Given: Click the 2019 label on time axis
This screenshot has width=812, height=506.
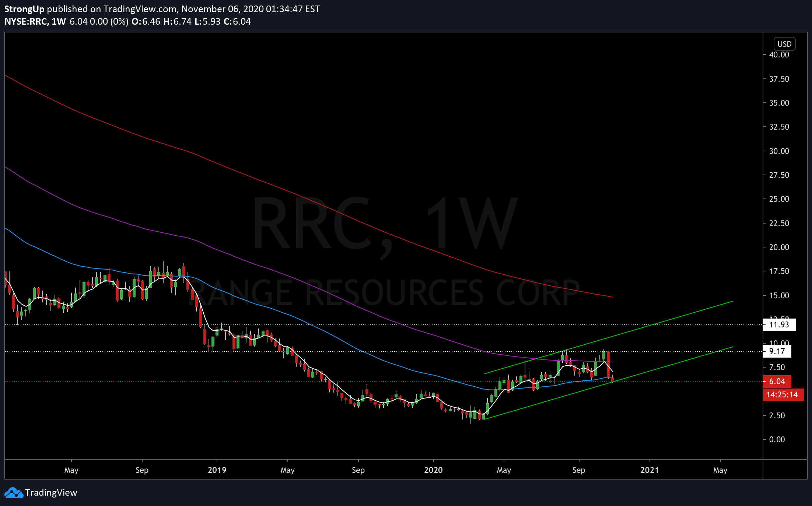Looking at the screenshot, I should (x=217, y=470).
